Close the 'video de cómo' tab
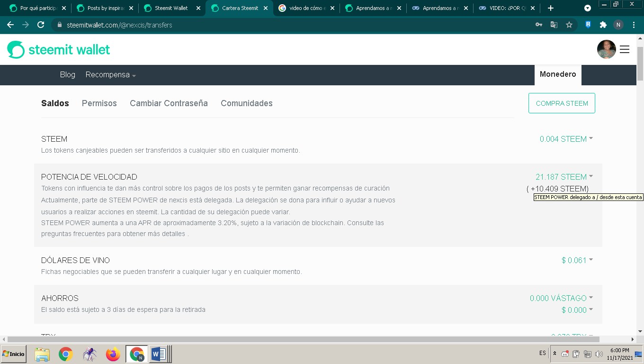 coord(333,8)
